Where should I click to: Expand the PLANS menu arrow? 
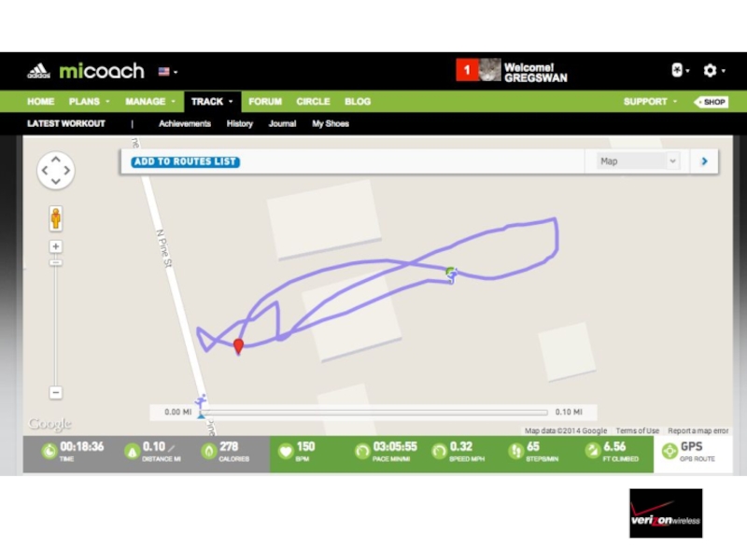click(107, 102)
